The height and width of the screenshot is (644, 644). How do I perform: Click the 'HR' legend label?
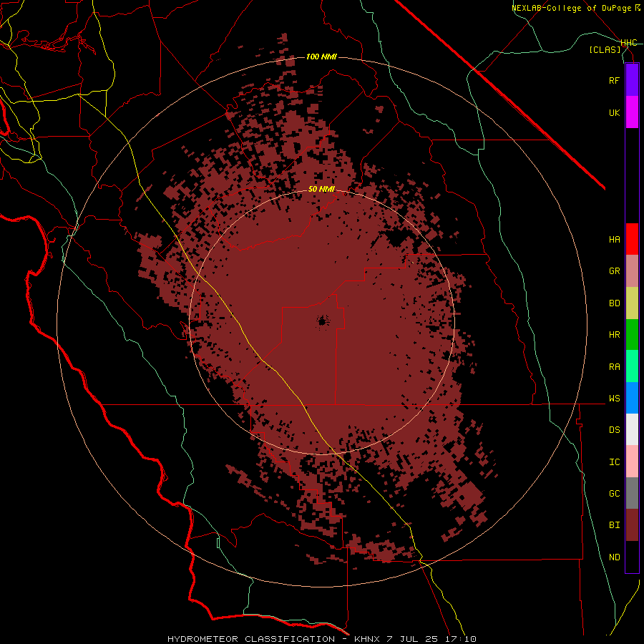point(615,335)
